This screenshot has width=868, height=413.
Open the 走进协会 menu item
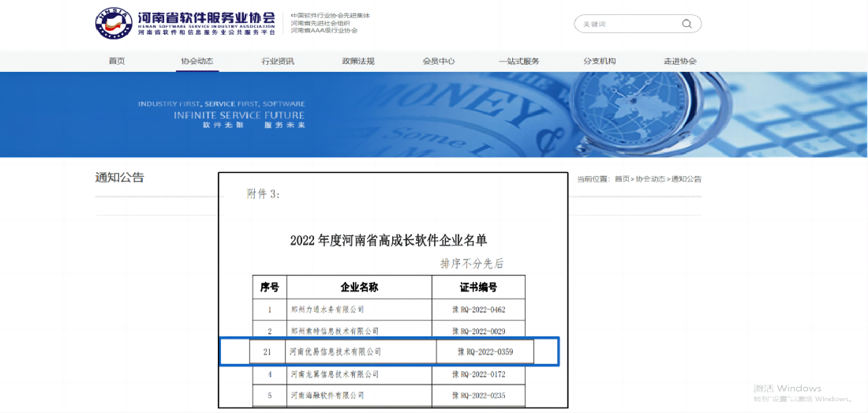tap(679, 61)
